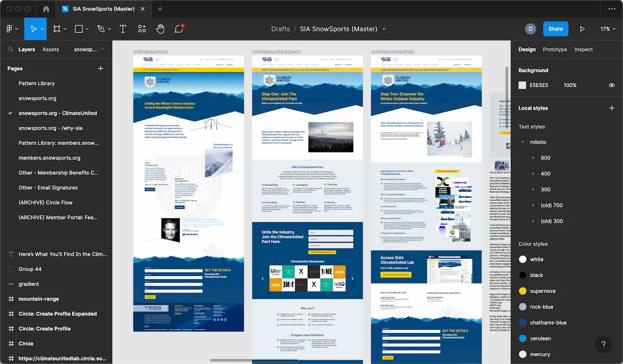Add a new page with plus

coord(101,68)
